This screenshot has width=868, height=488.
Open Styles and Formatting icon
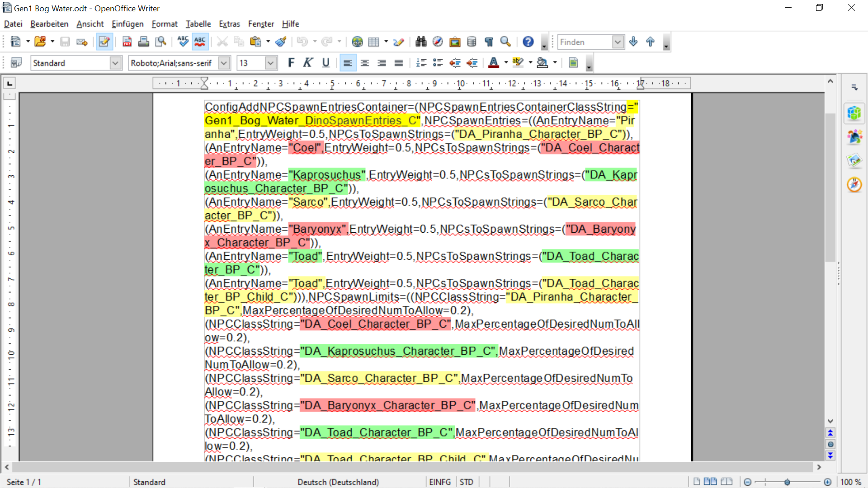coord(16,63)
